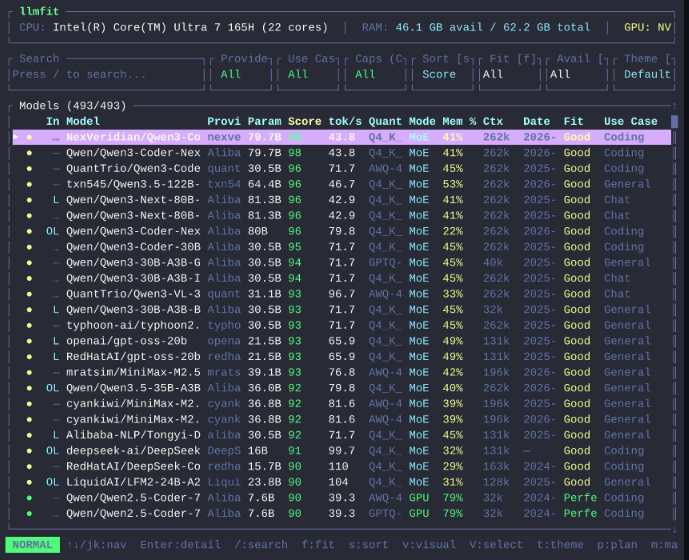Select the Qwen/Qwen3-30B-A3B-B model row
Viewport: 689px width, 560px height.
coord(342,309)
